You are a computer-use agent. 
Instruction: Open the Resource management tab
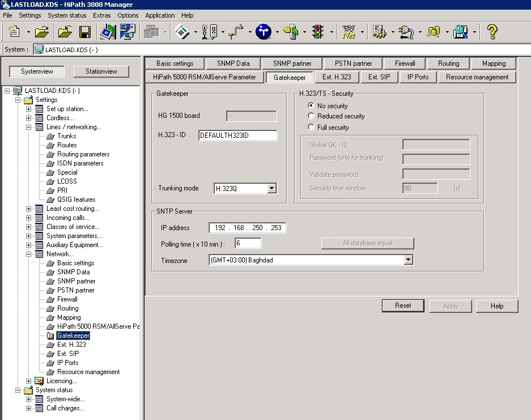click(477, 77)
